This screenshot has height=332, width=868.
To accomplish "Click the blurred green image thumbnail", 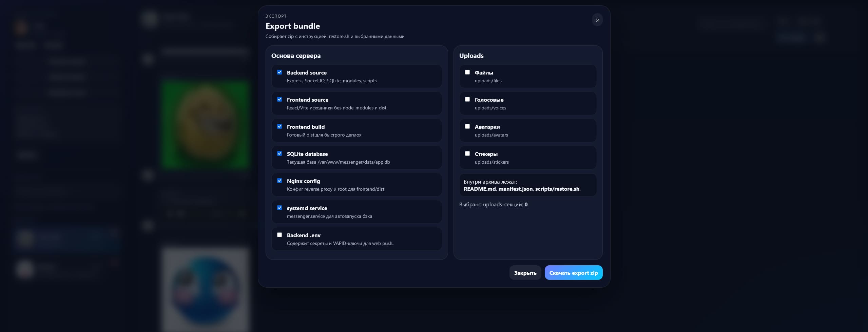I will 206,124.
